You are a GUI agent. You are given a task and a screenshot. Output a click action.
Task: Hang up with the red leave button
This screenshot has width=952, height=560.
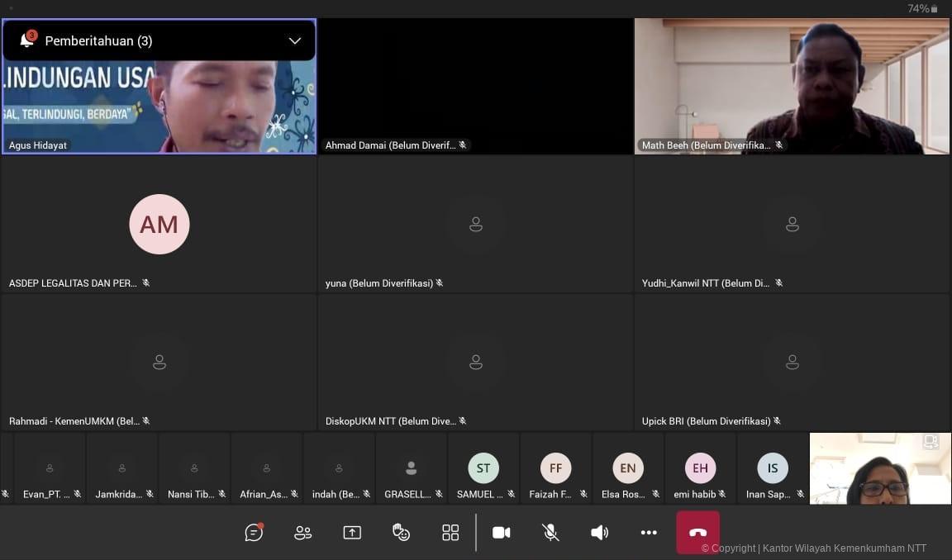point(697,533)
